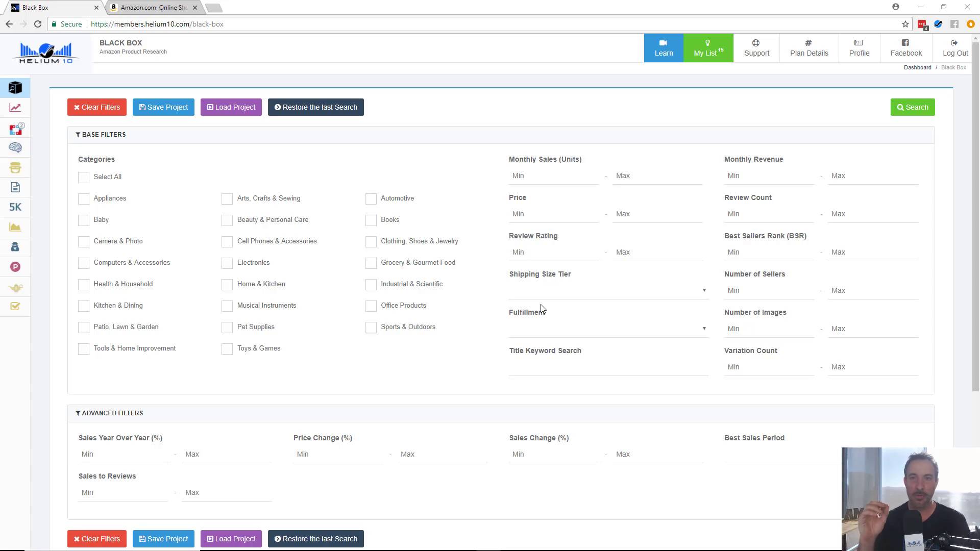The height and width of the screenshot is (551, 980).
Task: Click the bottom Clear Filters button
Action: click(97, 539)
